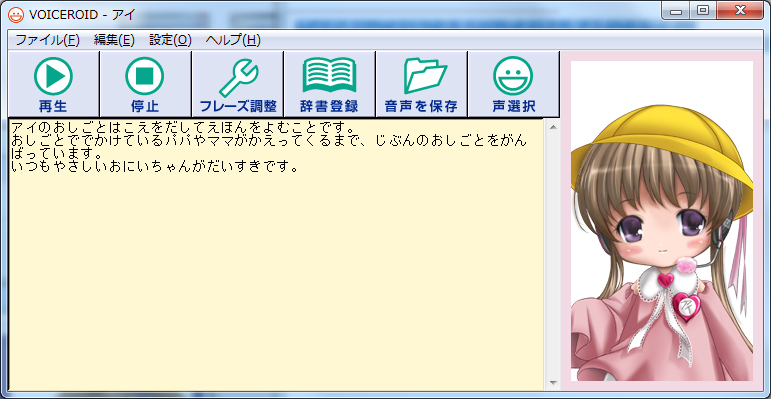Click the VOICEROID title bar app icon
The height and width of the screenshot is (399, 771).
pos(16,15)
